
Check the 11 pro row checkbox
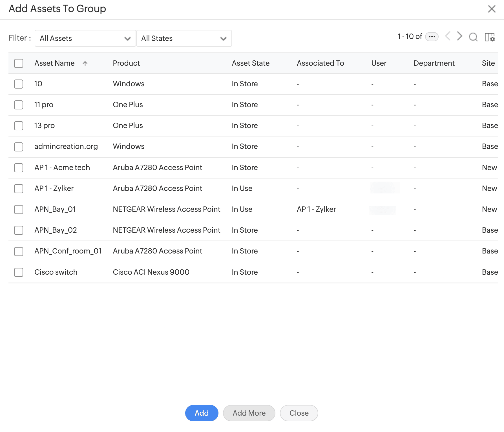point(19,105)
